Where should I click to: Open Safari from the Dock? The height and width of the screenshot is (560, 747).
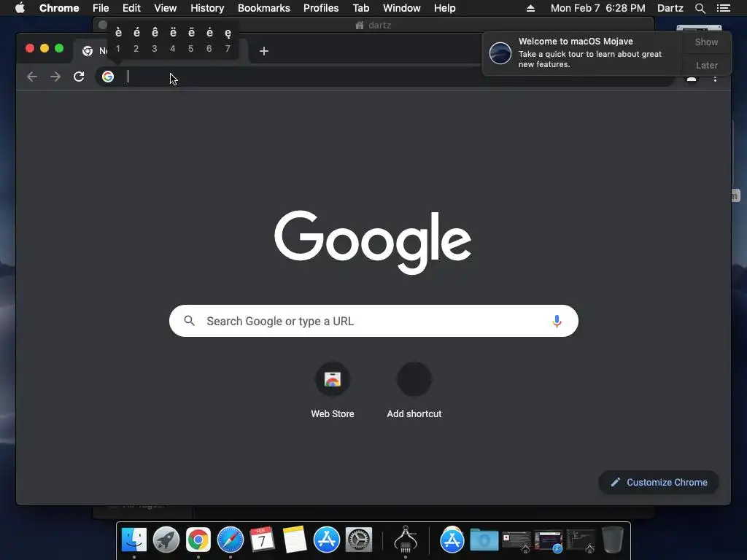coord(231,540)
